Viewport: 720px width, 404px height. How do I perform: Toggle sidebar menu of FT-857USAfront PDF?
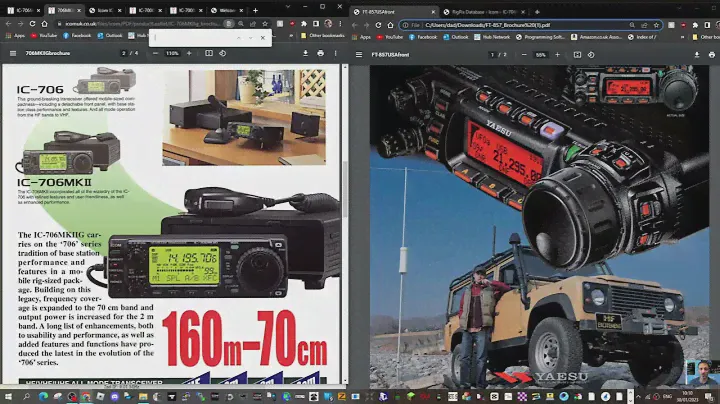click(x=359, y=55)
